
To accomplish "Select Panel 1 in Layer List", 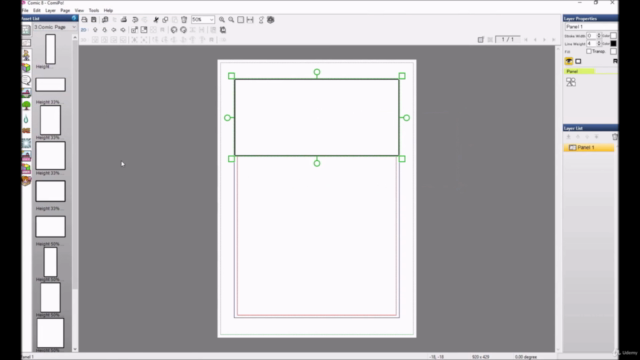I will click(589, 147).
